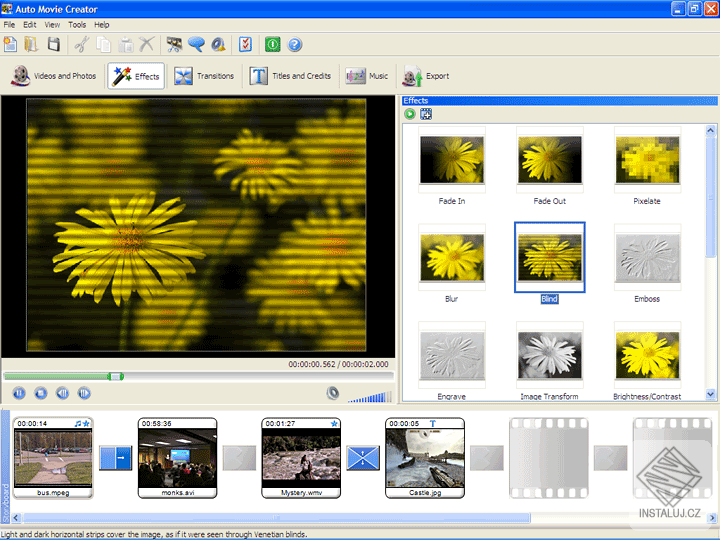Click star effect icon on Mystery.wmv clip
Viewport: 720px width, 540px height.
click(334, 423)
